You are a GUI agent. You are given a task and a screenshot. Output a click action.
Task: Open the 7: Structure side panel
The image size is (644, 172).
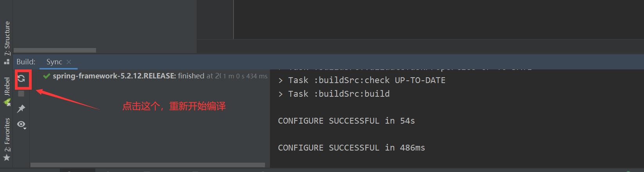(x=7, y=38)
